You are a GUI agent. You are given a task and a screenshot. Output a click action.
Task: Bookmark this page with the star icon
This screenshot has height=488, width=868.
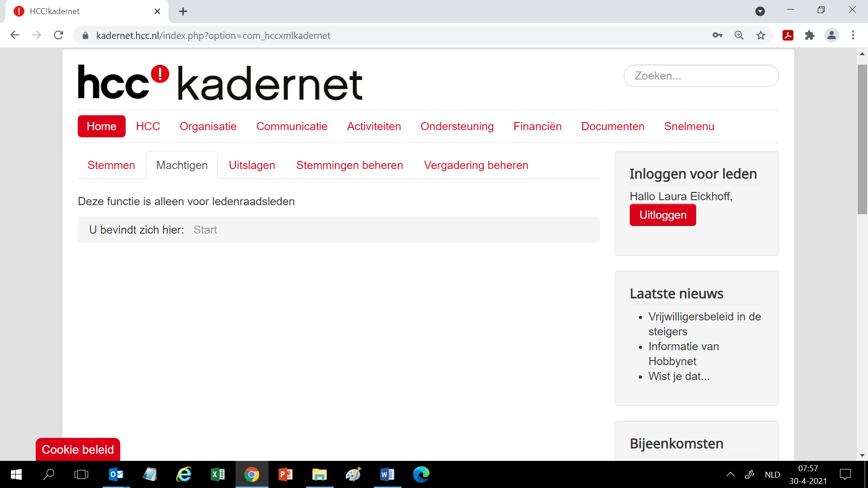761,35
